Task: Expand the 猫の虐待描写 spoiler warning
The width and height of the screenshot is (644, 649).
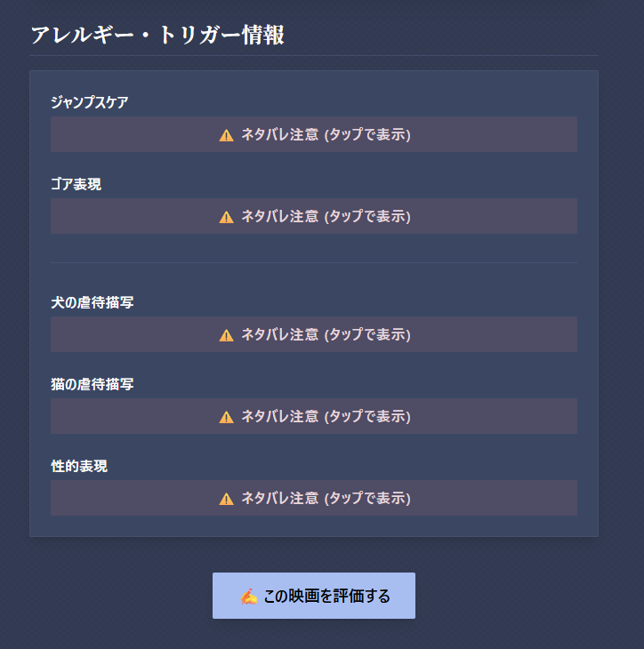Action: [x=314, y=416]
